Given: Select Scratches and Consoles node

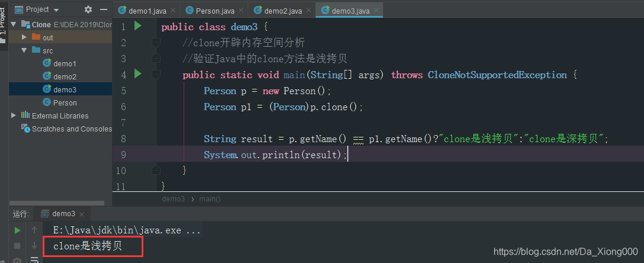Looking at the screenshot, I should coord(60,129).
